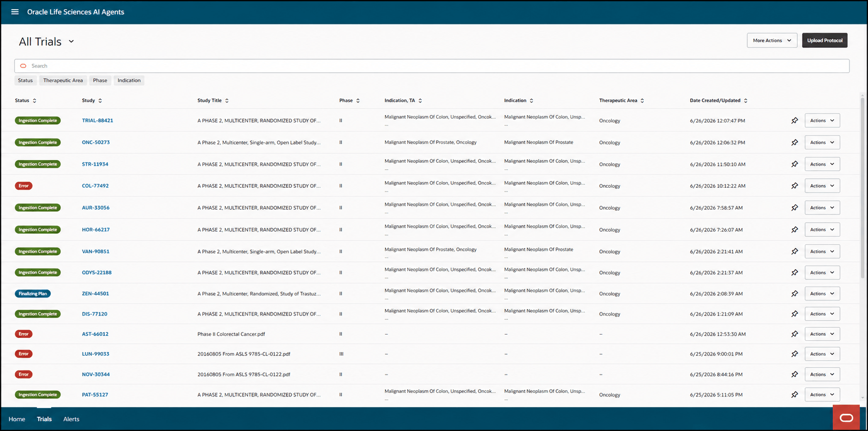This screenshot has height=431, width=868.
Task: Open the NOV-30344 study link
Action: (96, 374)
